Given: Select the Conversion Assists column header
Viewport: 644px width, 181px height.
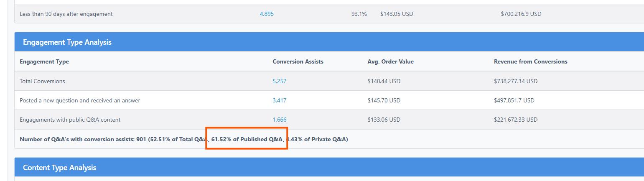Looking at the screenshot, I should click(x=298, y=61).
